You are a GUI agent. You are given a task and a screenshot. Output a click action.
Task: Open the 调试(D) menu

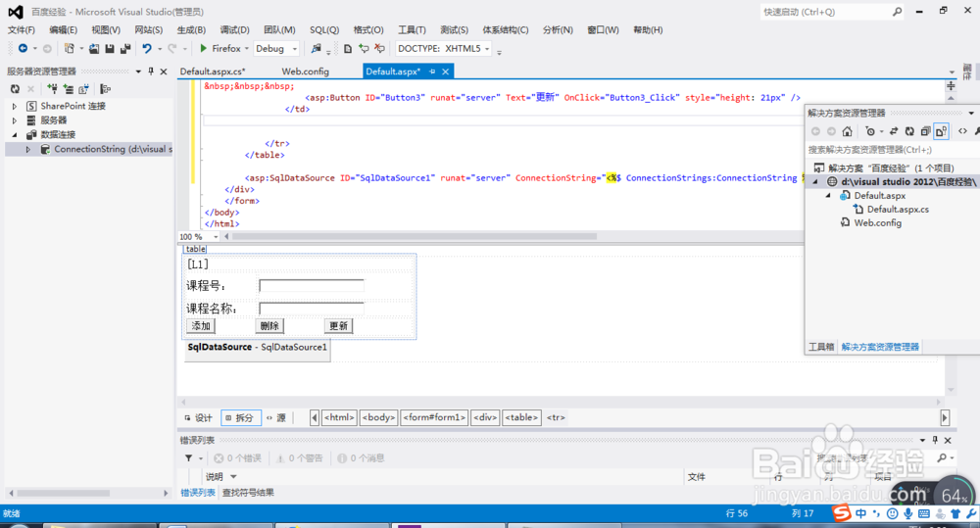(x=234, y=30)
